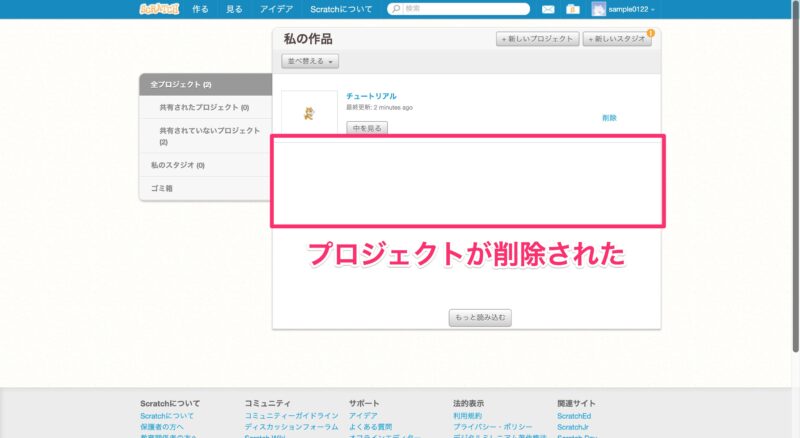Open アイデア in the navigation bar

coord(276,9)
